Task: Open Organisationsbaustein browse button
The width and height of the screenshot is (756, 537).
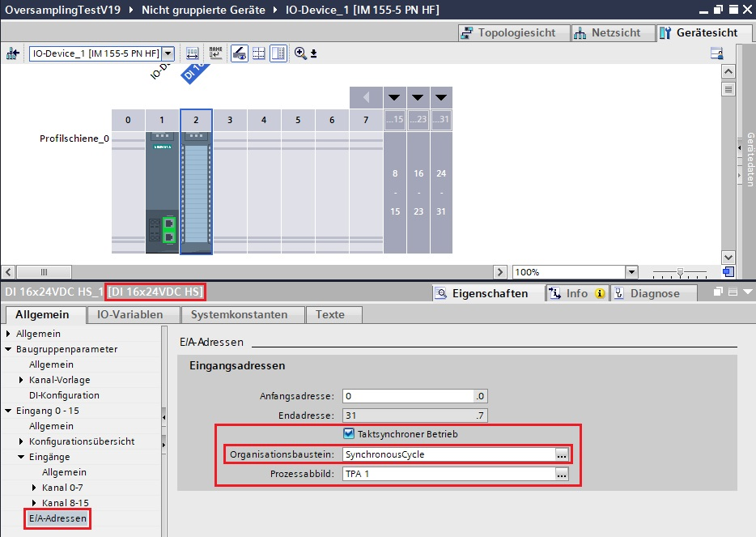Action: [562, 454]
